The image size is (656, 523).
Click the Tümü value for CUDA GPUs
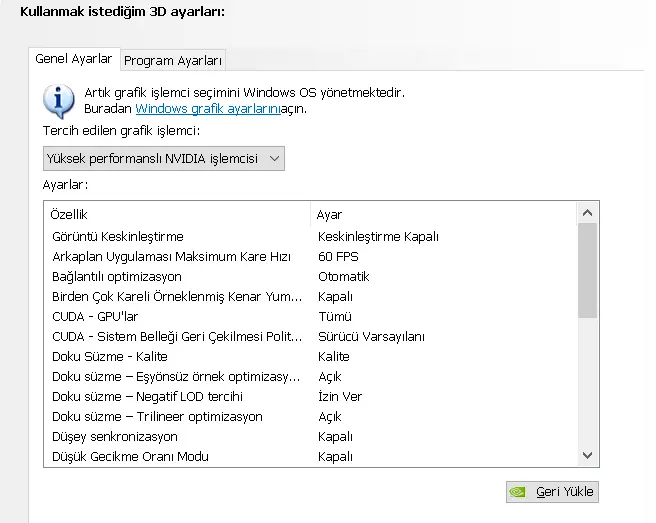[x=335, y=317]
